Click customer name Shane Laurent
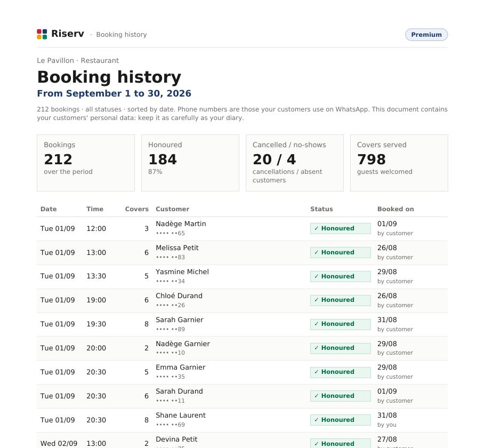This screenshot has height=448, width=485. 181,415
